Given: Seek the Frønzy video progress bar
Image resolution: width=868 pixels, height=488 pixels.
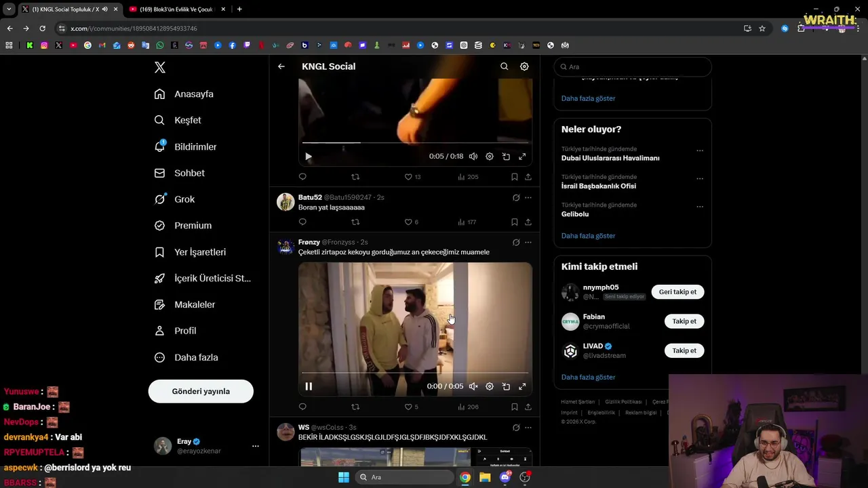Looking at the screenshot, I should 415,373.
